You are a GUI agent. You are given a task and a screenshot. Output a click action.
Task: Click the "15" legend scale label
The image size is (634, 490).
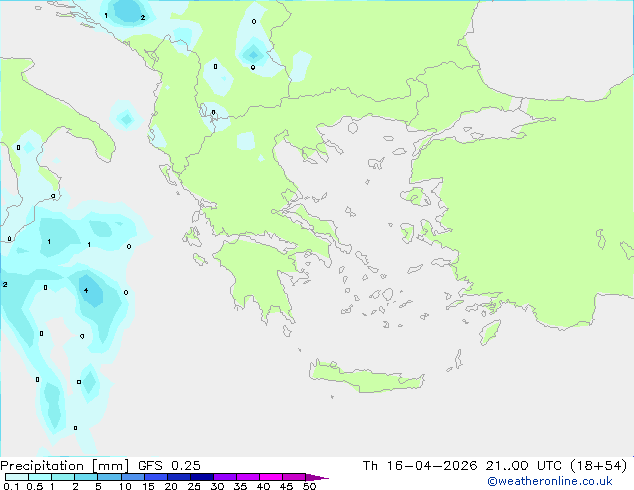pyautogui.click(x=148, y=486)
